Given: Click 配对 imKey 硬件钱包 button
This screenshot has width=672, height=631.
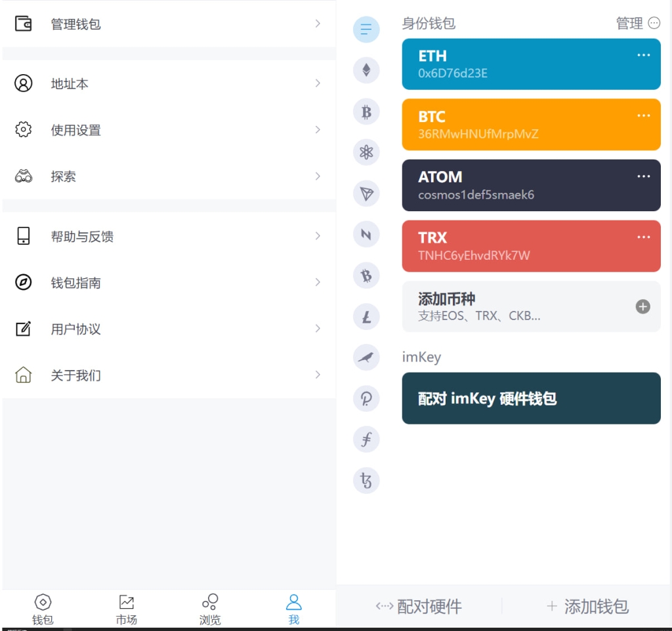Looking at the screenshot, I should [x=531, y=398].
